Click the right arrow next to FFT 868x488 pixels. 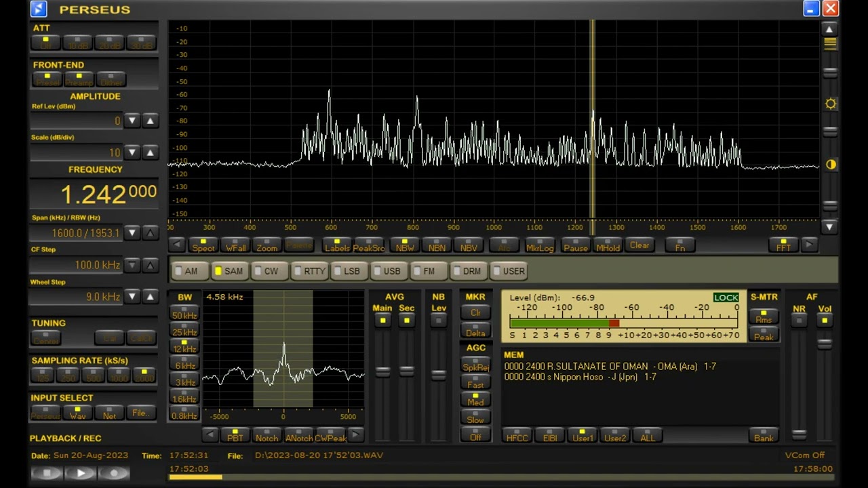tap(808, 245)
